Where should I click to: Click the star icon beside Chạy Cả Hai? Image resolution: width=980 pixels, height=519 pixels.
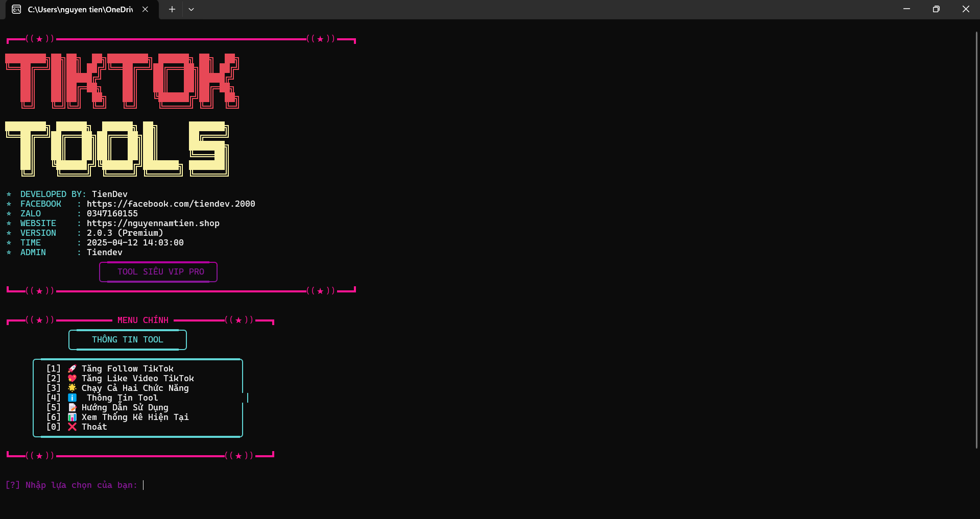point(72,388)
